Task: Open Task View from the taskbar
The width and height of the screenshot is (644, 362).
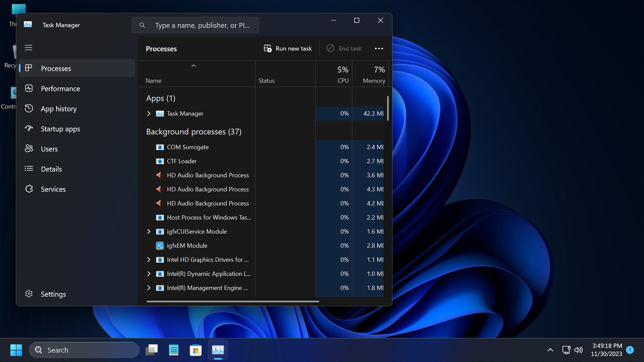Action: pyautogui.click(x=151, y=350)
